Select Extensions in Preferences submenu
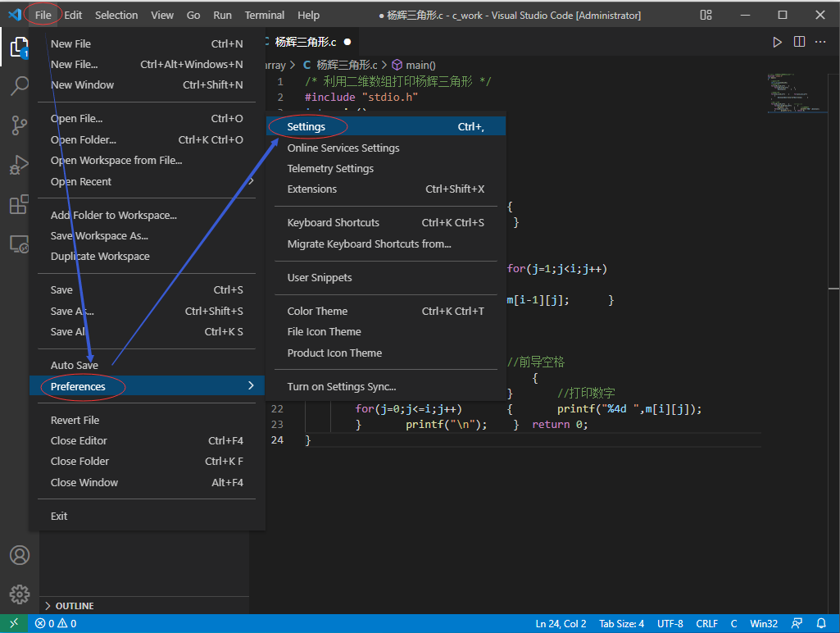This screenshot has width=840, height=633. tap(386, 189)
